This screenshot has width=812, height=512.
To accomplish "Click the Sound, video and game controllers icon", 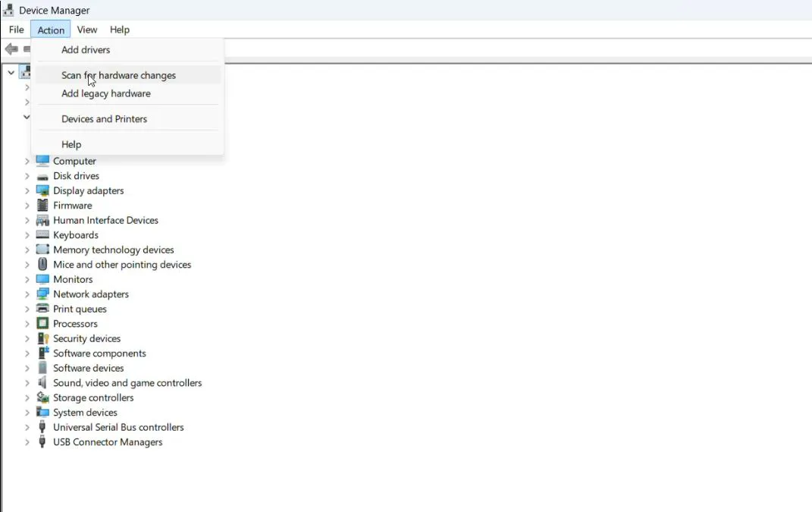I will point(42,383).
